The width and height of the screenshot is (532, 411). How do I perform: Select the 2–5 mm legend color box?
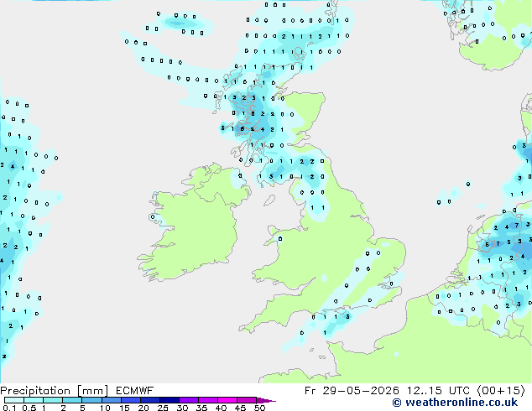tap(72, 400)
